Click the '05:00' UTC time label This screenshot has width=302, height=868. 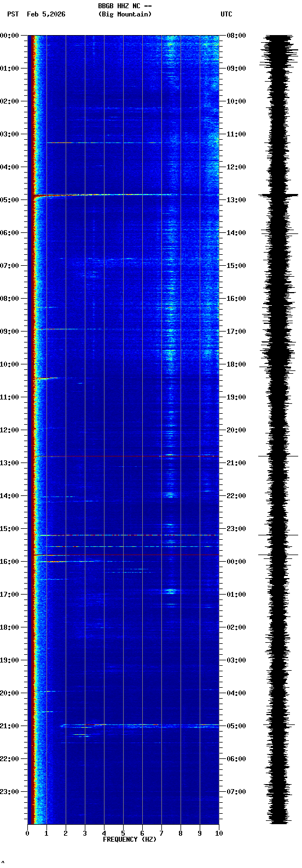point(236,726)
